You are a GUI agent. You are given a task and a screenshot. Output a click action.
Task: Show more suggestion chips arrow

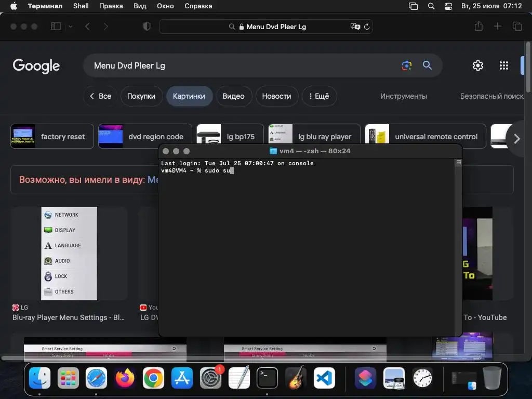click(517, 138)
